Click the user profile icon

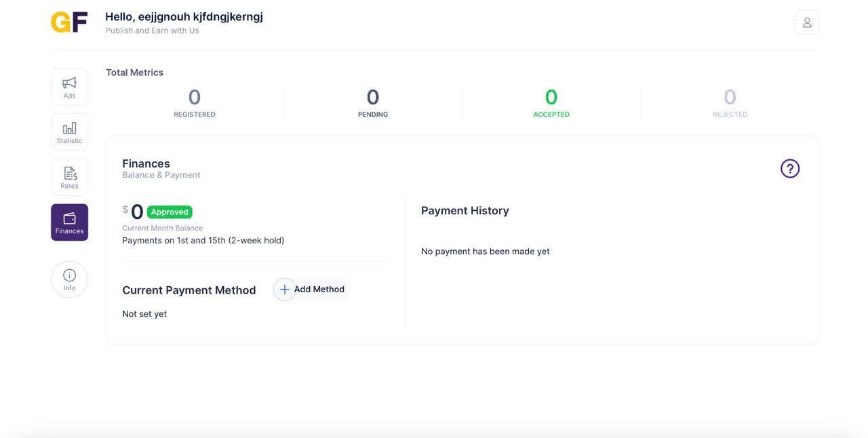pos(807,22)
